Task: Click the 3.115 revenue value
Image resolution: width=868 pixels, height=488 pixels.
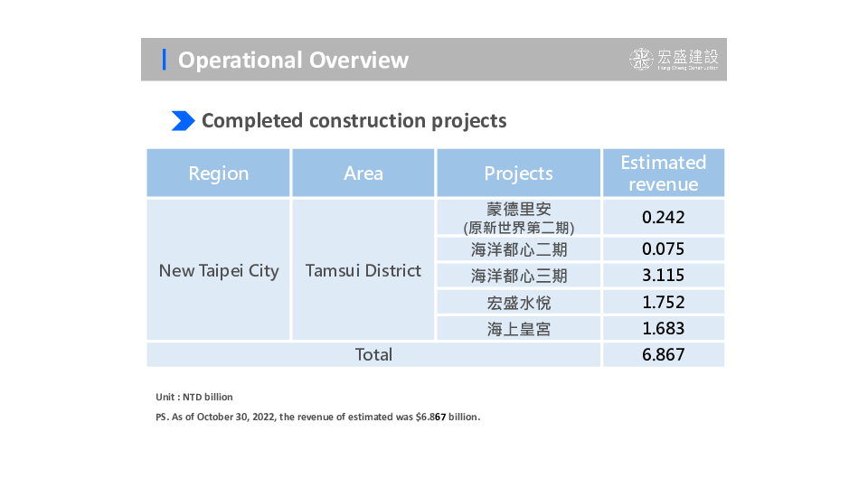Action: pos(663,276)
